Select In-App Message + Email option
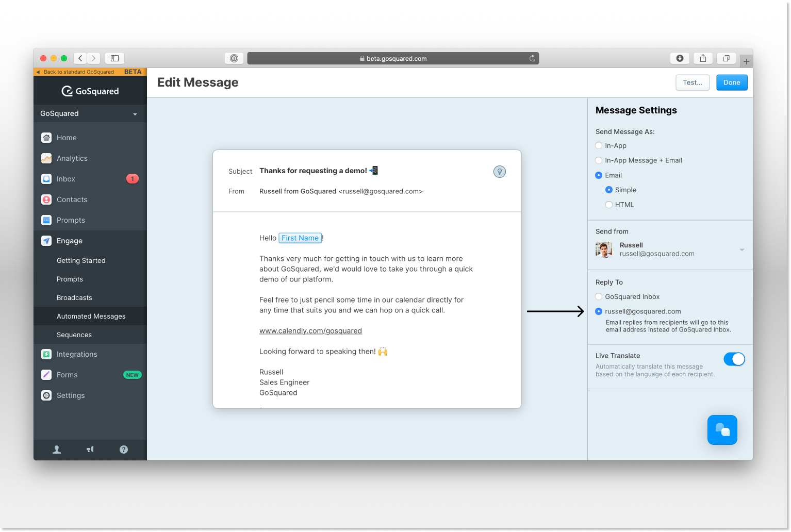The width and height of the screenshot is (791, 532). point(599,160)
